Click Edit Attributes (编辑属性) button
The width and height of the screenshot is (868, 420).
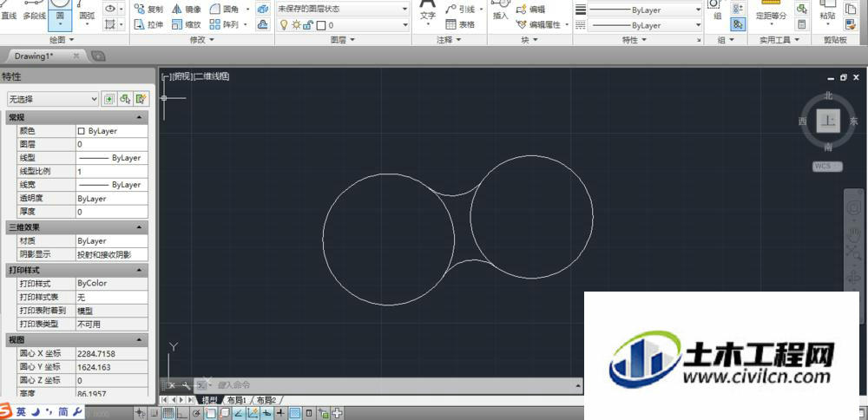(539, 25)
